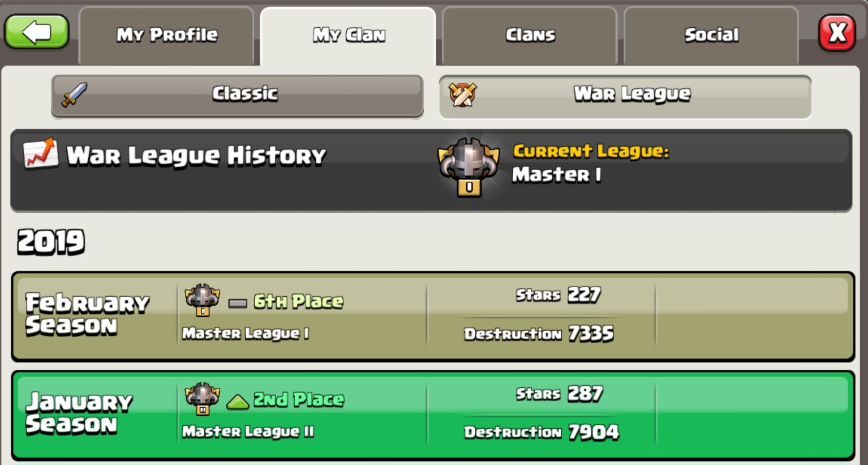The image size is (868, 465).
Task: Open the January Season entry
Action: coord(433,415)
